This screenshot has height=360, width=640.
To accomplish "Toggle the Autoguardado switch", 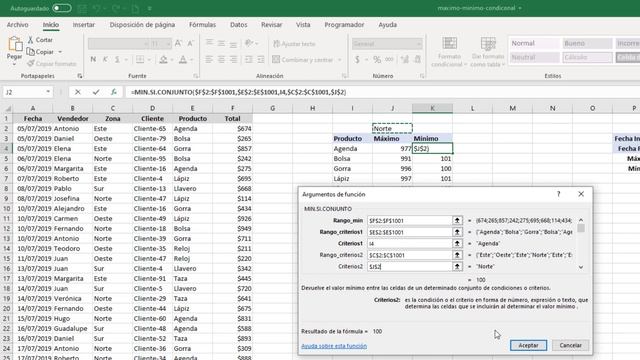I will coord(62,8).
